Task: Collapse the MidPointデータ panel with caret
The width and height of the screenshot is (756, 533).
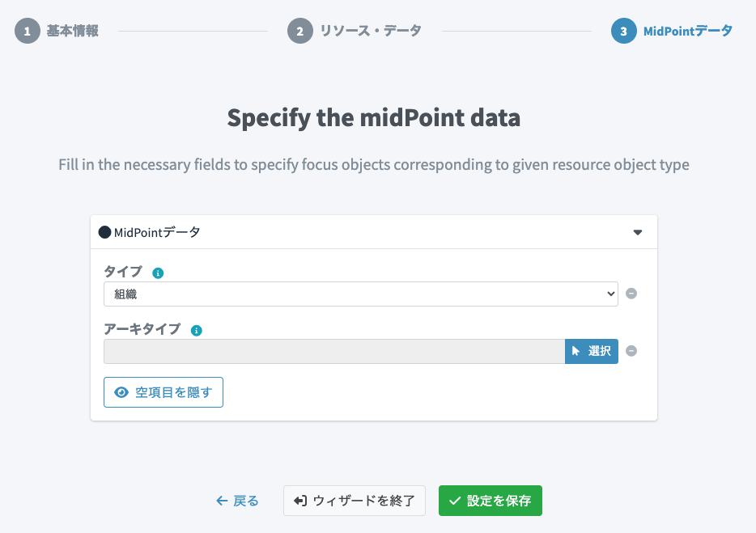Action: coord(637,232)
